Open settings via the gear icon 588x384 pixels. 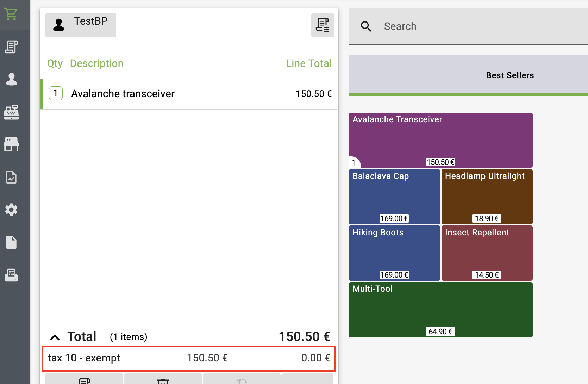point(11,210)
